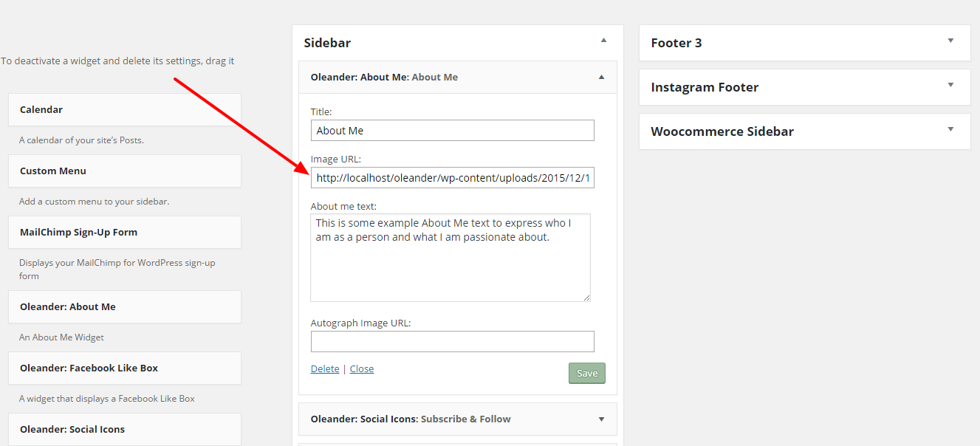Select the Oleander: Social Icons available widget
This screenshot has height=446, width=980.
(125, 429)
